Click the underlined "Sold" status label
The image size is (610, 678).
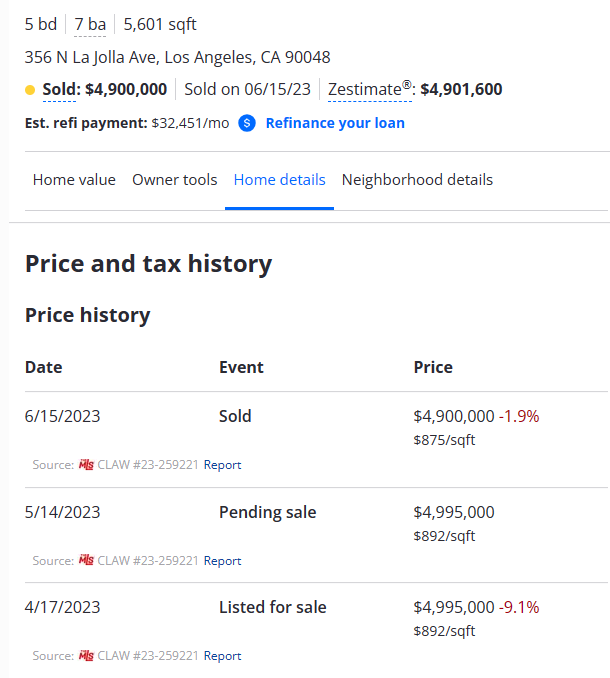[60, 90]
